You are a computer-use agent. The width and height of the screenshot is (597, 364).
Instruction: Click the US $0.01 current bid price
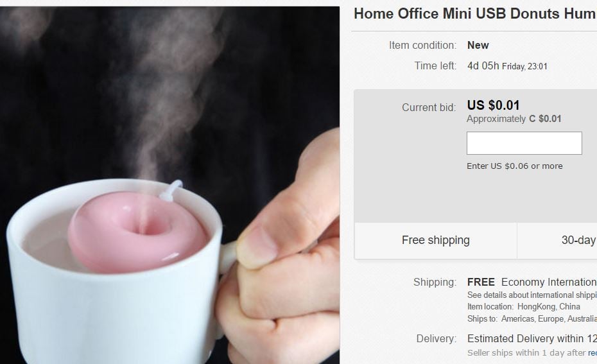point(493,105)
